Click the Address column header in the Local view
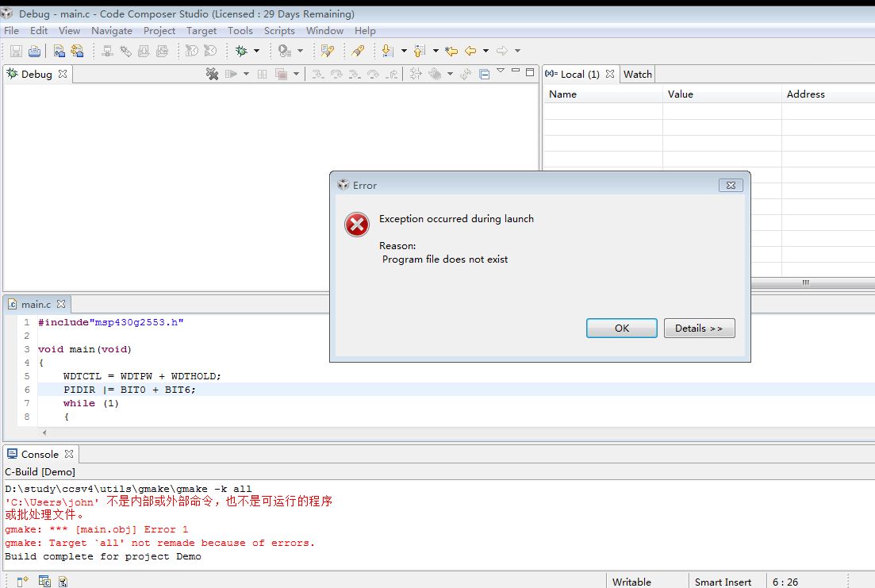The image size is (875, 588). [x=828, y=94]
